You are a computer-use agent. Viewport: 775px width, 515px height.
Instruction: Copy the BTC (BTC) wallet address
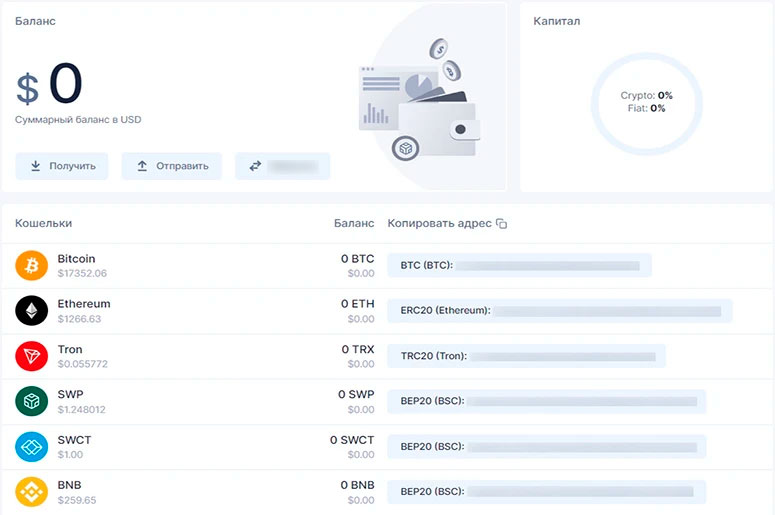pyautogui.click(x=519, y=266)
